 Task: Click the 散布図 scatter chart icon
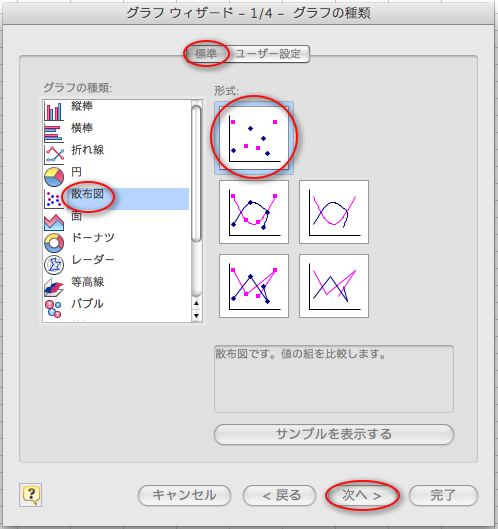[x=53, y=199]
